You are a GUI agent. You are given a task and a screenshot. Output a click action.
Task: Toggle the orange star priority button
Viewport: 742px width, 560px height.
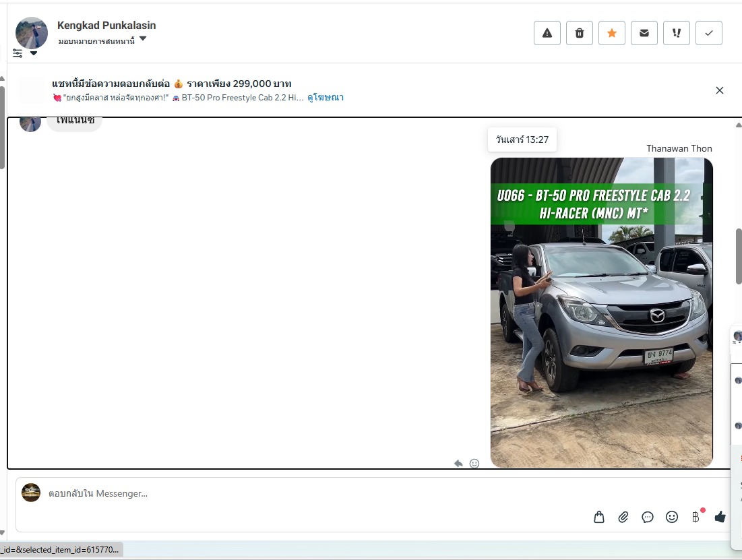tap(612, 33)
